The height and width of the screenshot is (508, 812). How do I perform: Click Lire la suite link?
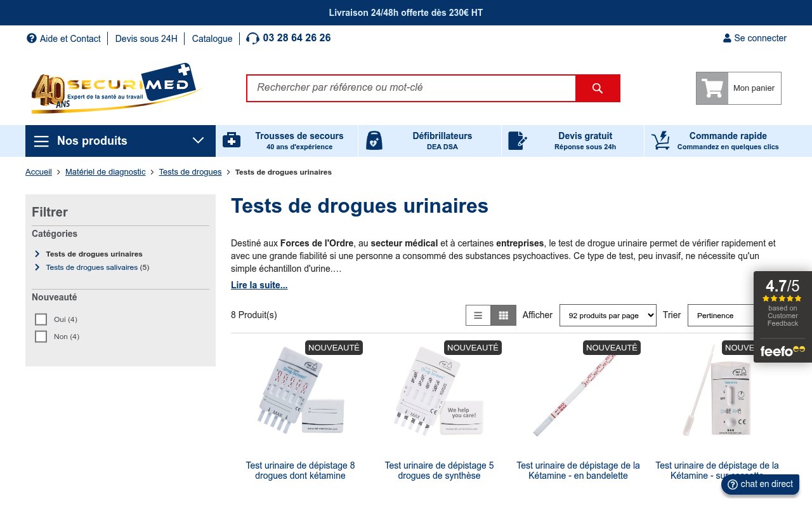pos(259,285)
